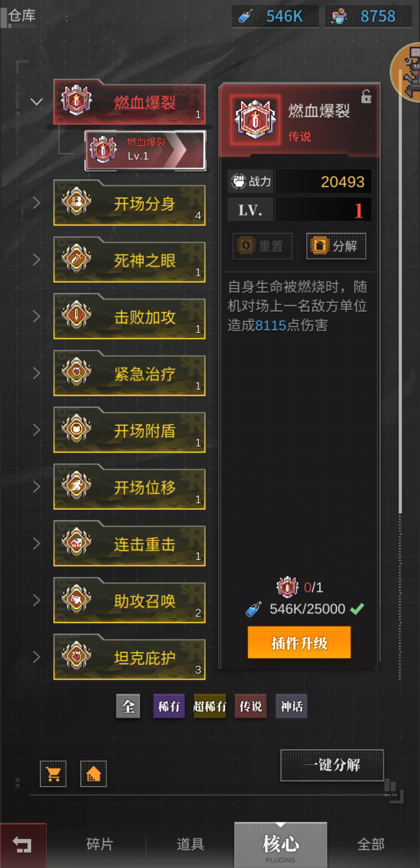Collapse the 燃血爆裂 group chevron

[37, 102]
